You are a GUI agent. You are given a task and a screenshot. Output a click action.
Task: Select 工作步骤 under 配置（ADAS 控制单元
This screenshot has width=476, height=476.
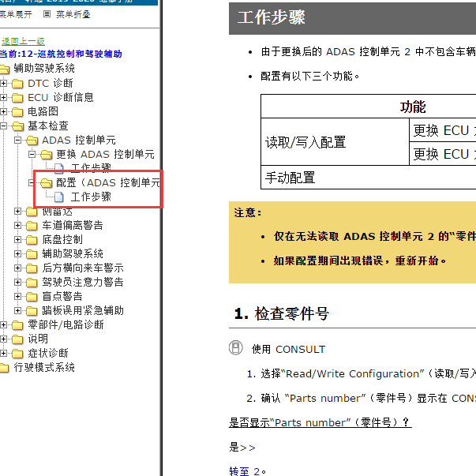pyautogui.click(x=91, y=197)
